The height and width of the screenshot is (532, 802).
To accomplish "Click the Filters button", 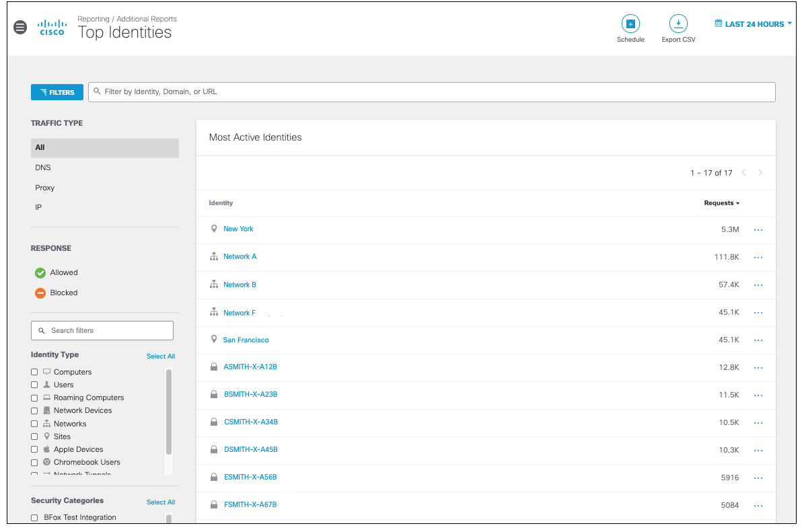I will (x=57, y=92).
